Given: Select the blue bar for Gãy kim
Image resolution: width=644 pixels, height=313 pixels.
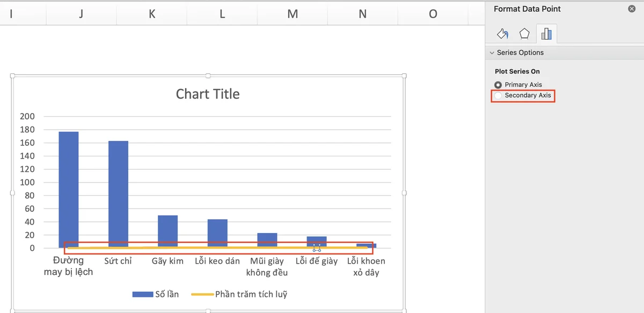Looking at the screenshot, I should coord(168,231).
